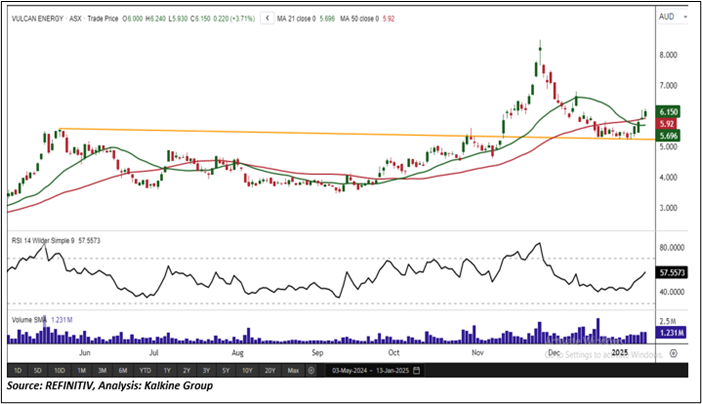Image resolution: width=702 pixels, height=404 pixels.
Task: Select the 5Y time range
Action: tap(226, 370)
